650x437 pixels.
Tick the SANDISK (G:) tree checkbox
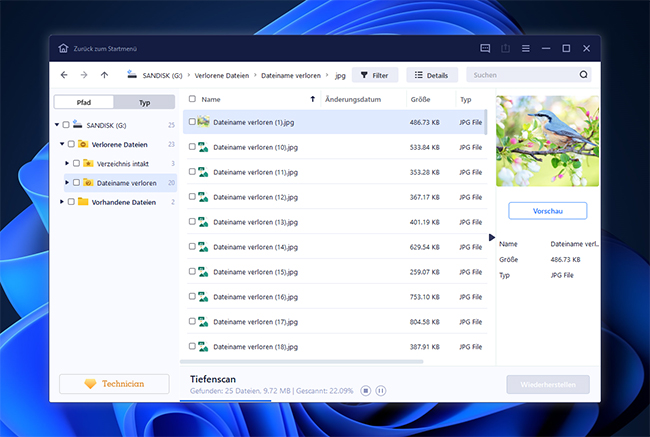[66, 124]
